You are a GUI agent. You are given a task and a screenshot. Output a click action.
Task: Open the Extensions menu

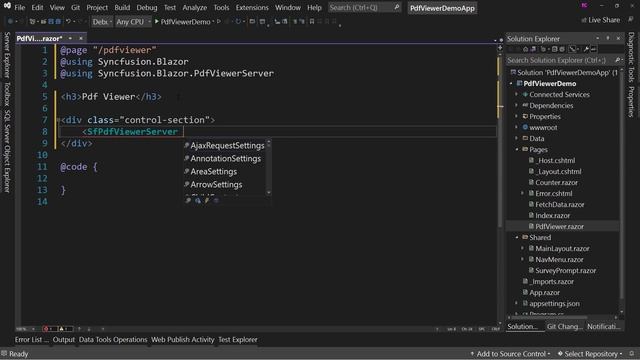252,7
